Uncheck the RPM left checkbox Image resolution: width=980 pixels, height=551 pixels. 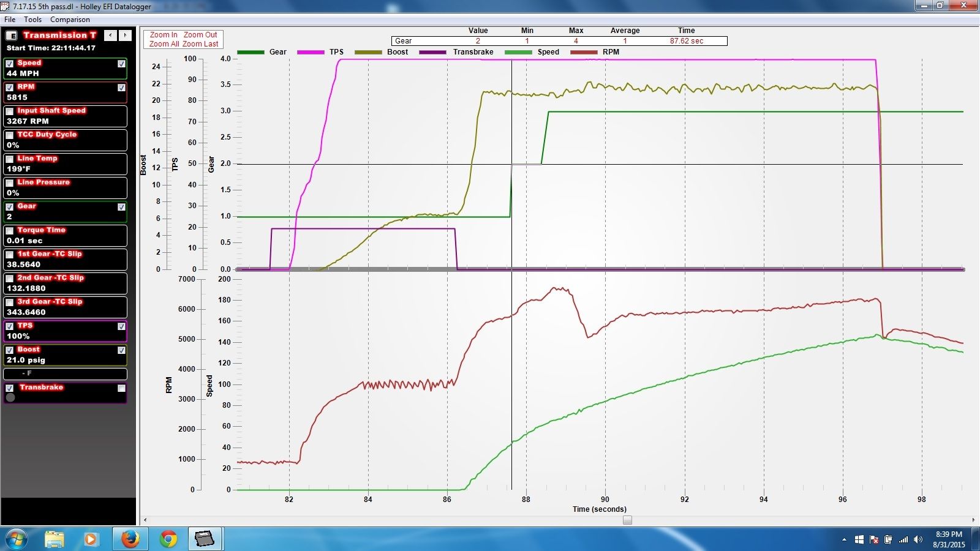click(10, 88)
